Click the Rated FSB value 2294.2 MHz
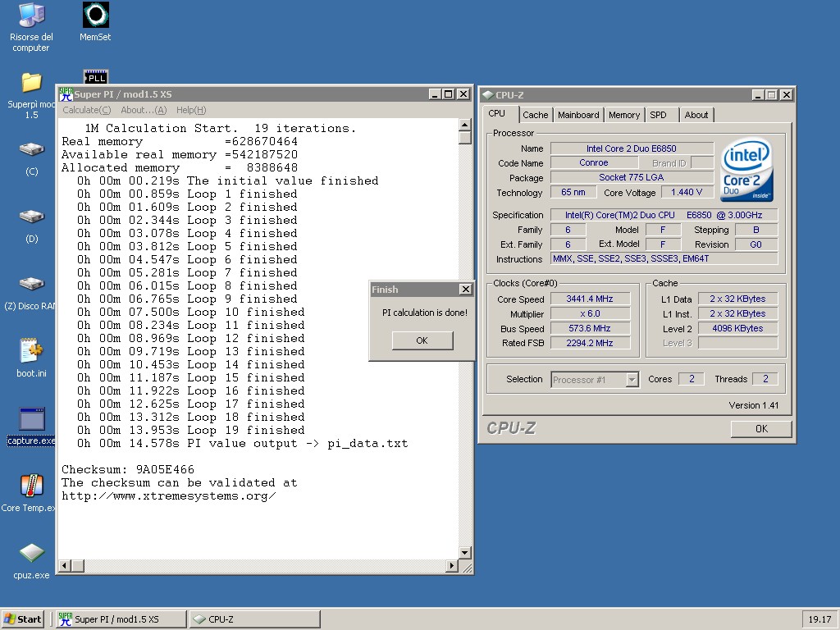The image size is (840, 630). point(590,343)
